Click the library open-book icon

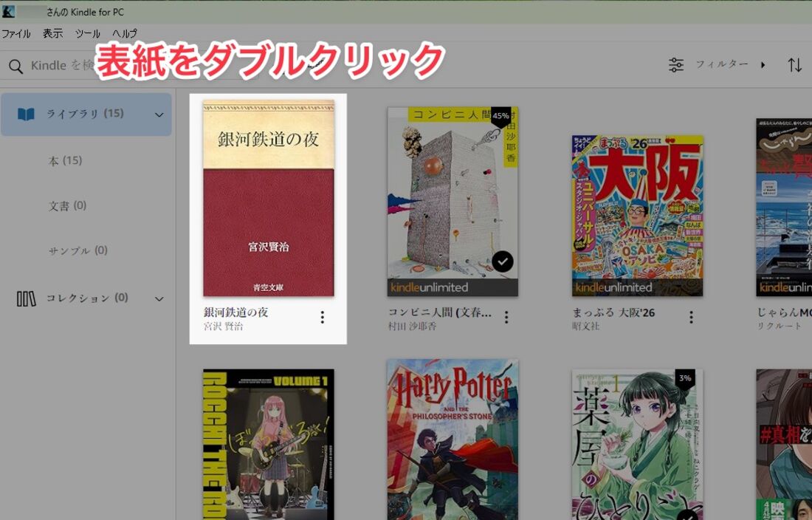26,114
